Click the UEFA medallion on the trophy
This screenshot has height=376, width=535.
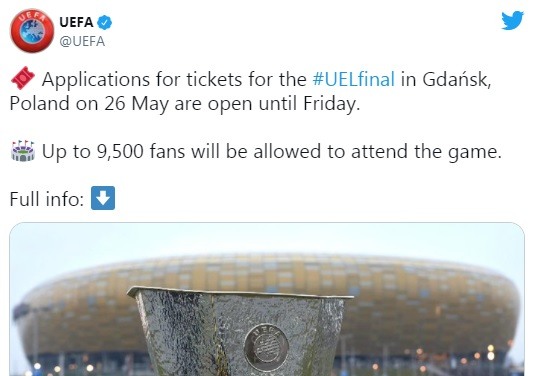266,348
